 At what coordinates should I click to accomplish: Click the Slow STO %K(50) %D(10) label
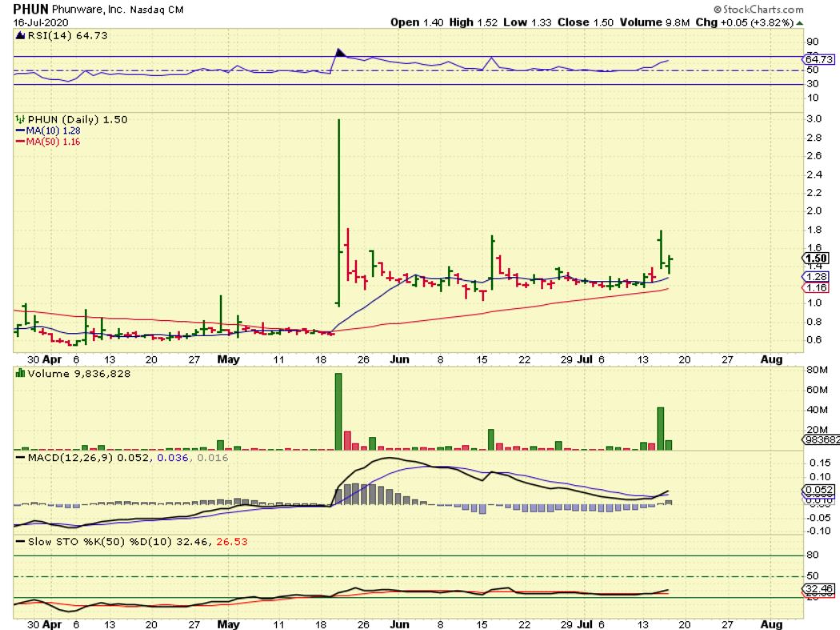click(x=100, y=541)
